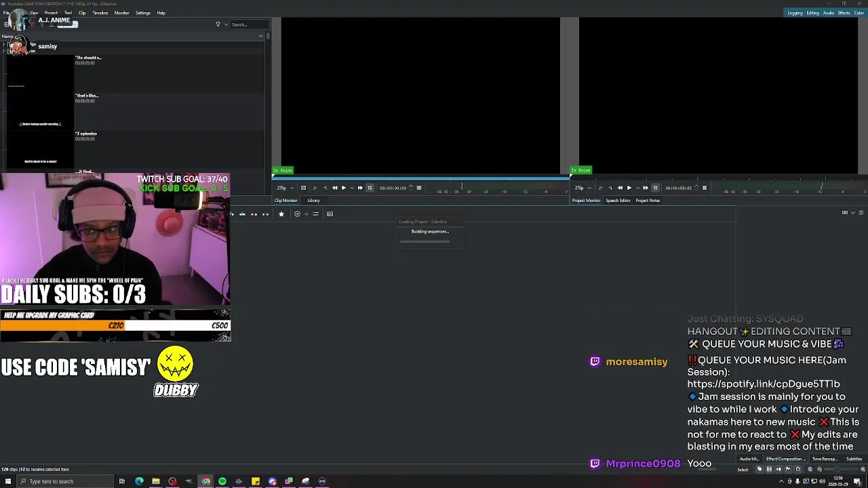The height and width of the screenshot is (488, 868).
Task: Switch to Logging workspace
Action: click(795, 13)
